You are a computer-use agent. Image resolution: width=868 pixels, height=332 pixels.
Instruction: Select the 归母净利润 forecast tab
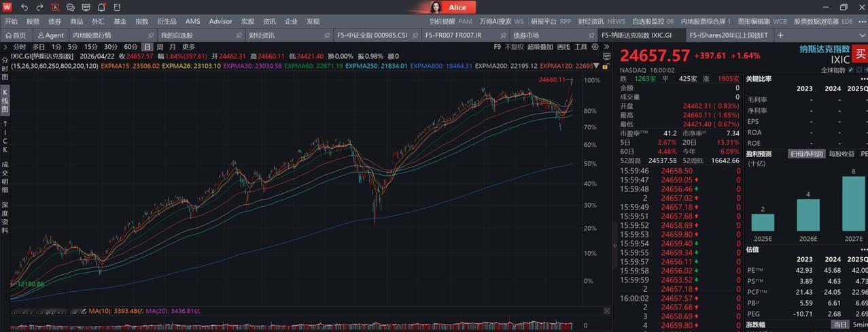807,154
